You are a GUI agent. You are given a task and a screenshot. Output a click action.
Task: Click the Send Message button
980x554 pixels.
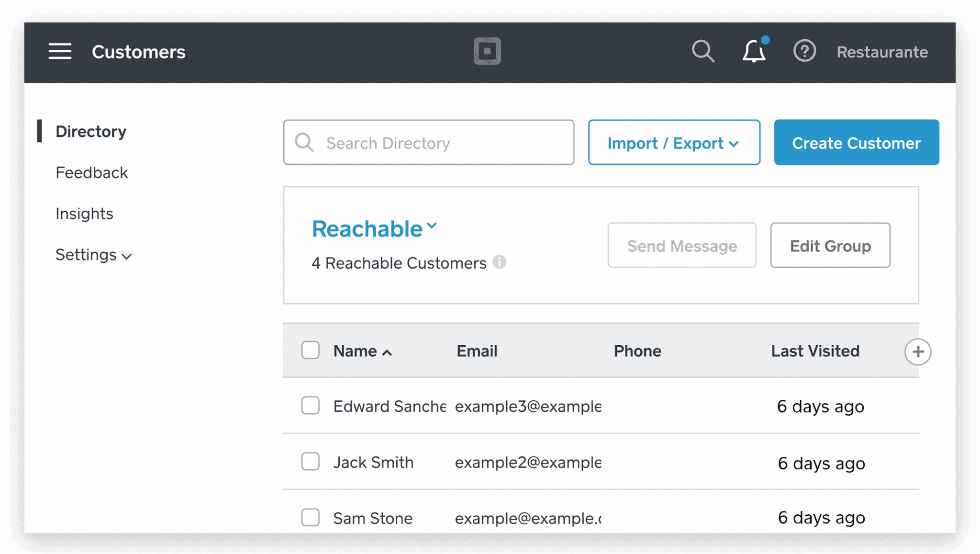pos(682,246)
